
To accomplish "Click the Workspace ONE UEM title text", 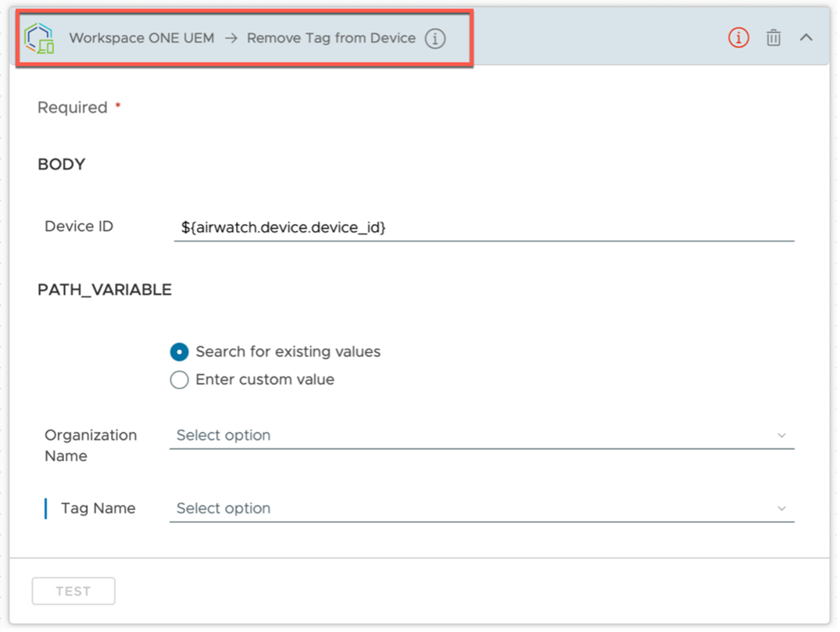I will coord(141,38).
